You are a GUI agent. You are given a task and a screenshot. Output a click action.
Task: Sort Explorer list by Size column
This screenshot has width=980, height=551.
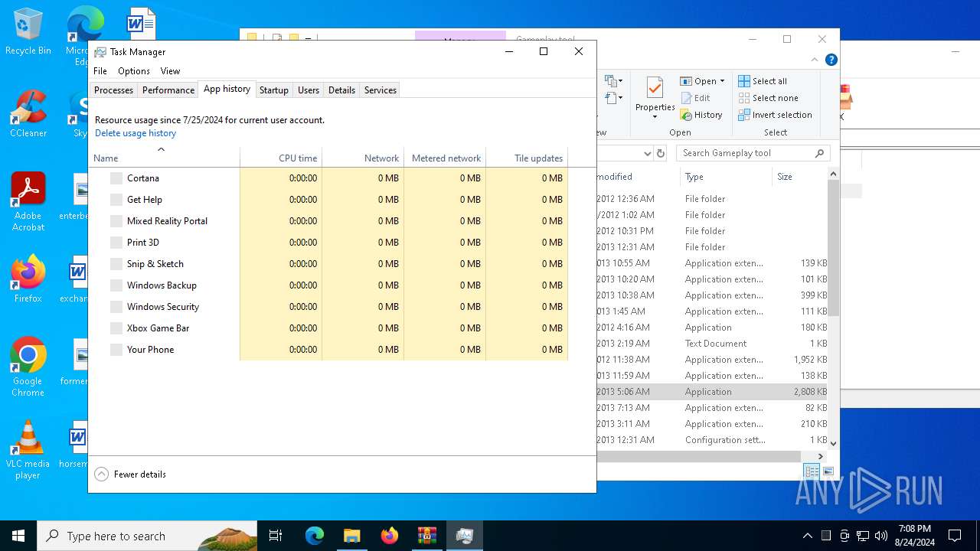799,177
